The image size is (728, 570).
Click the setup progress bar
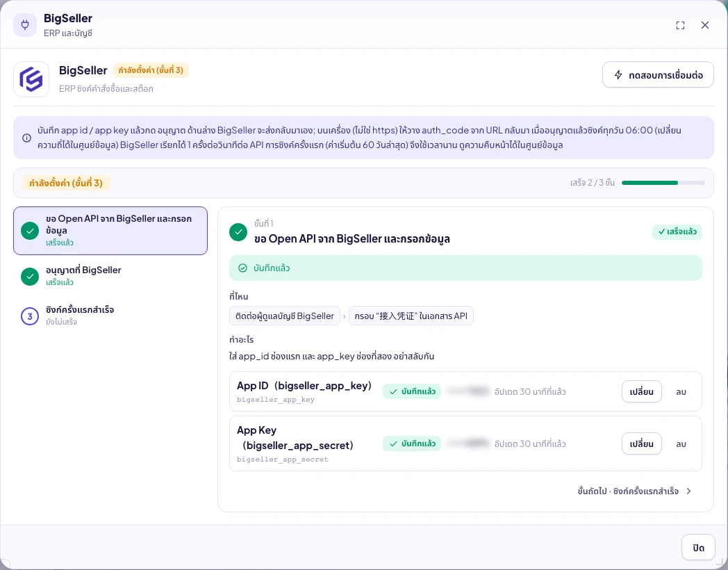click(663, 183)
